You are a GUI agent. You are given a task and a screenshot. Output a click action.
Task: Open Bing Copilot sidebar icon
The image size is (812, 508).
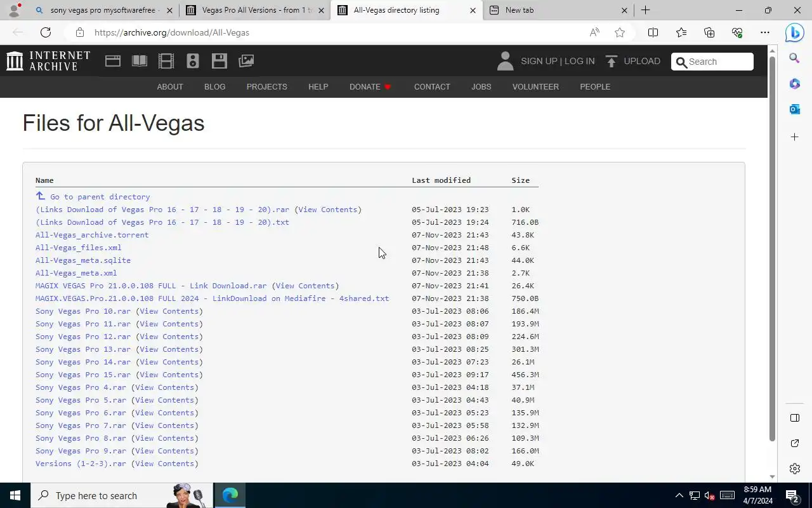point(794,32)
